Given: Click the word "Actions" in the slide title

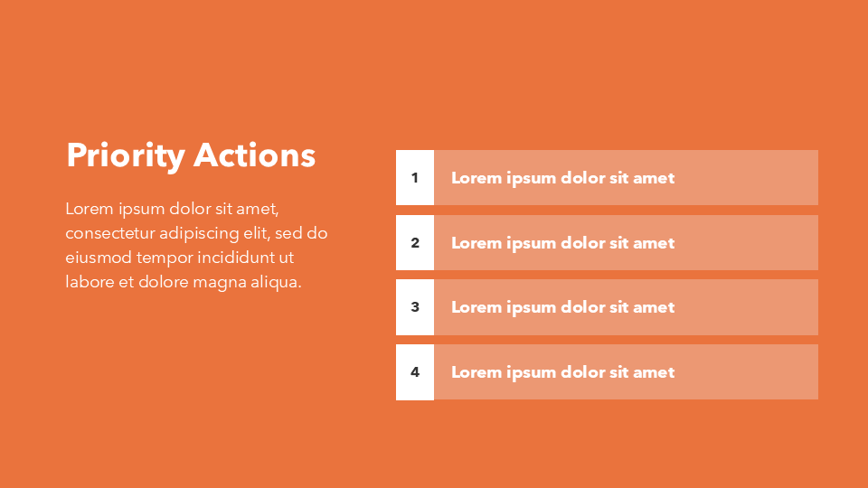Looking at the screenshot, I should 255,155.
